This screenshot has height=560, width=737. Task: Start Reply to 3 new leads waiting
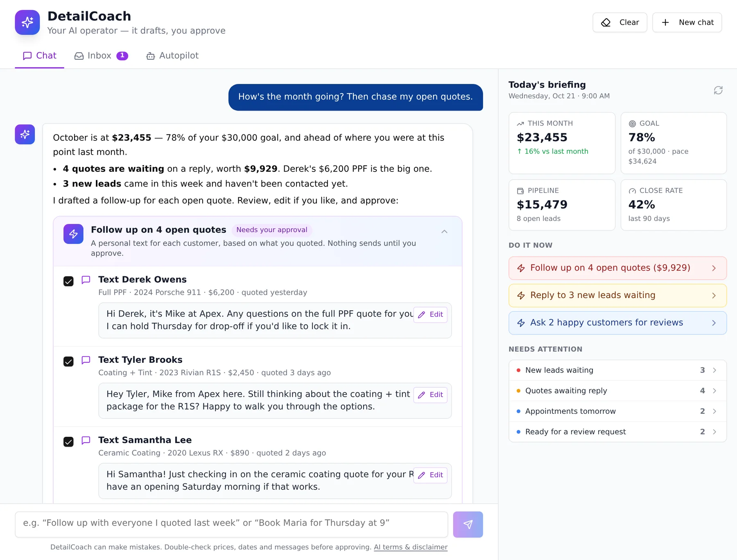point(617,296)
